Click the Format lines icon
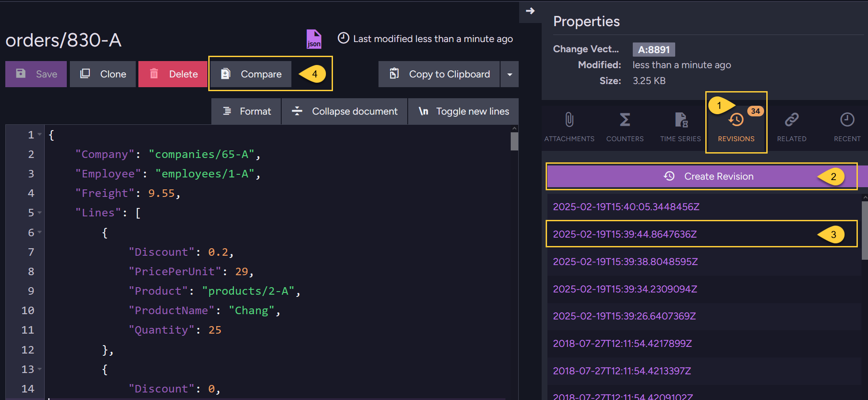 click(x=227, y=111)
